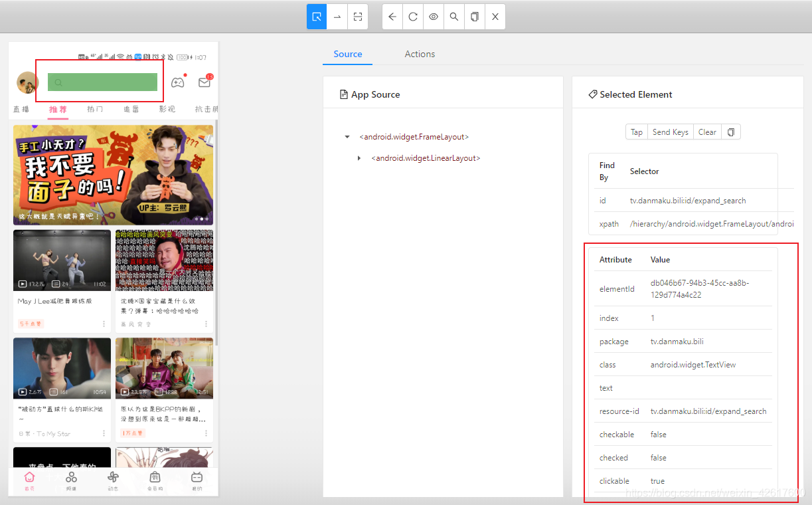The image size is (812, 505).
Task: Enable swipe by coordinates mode
Action: tap(337, 17)
